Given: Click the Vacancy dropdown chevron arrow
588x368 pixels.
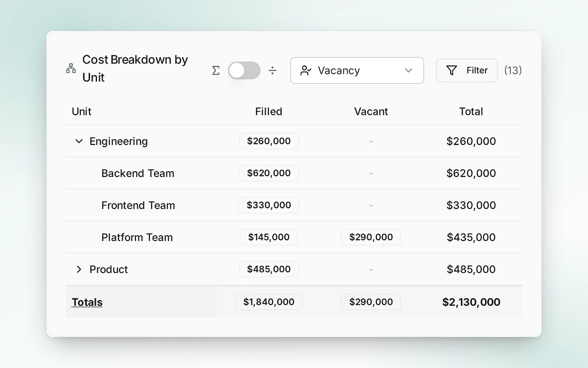Looking at the screenshot, I should (408, 70).
